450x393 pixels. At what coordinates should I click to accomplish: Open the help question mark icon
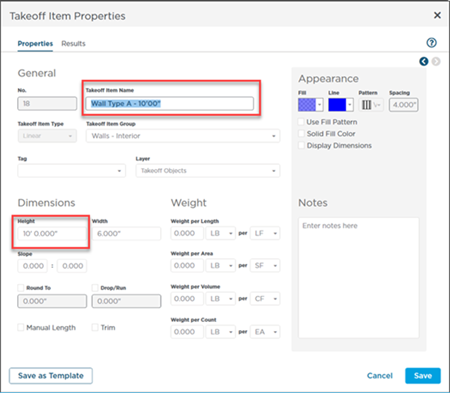(431, 43)
